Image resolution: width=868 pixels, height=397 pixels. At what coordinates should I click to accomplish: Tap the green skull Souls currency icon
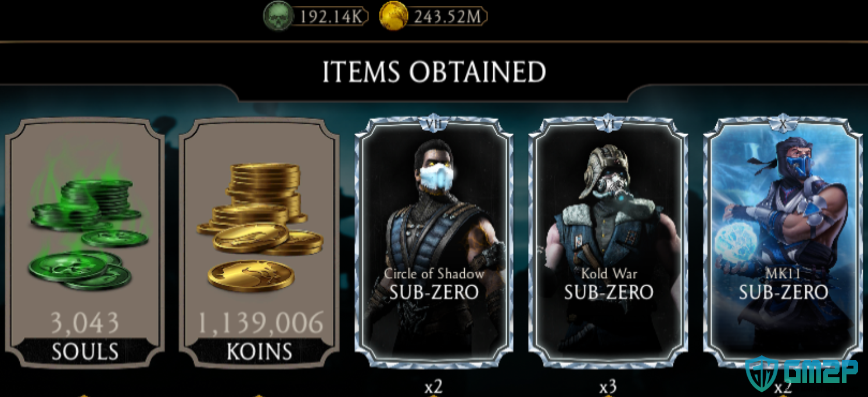point(279,16)
